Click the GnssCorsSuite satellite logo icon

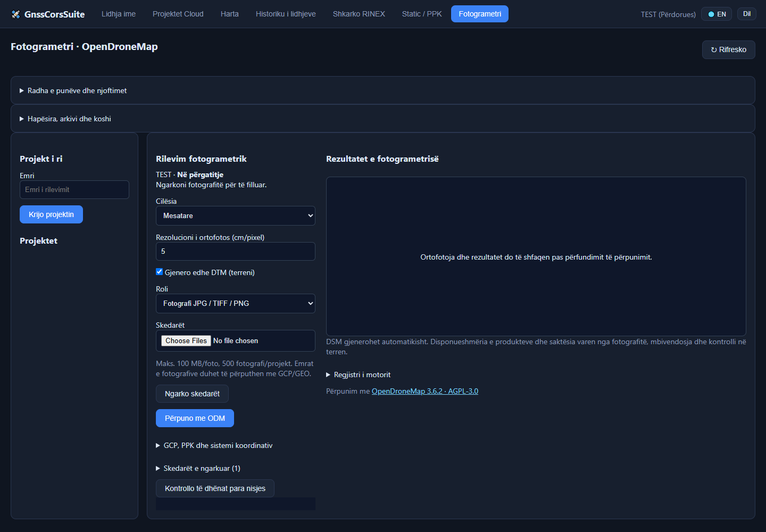(15, 14)
